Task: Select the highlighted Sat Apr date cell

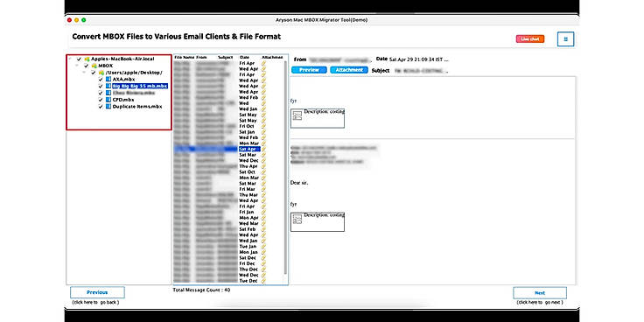Action: pyautogui.click(x=249, y=149)
